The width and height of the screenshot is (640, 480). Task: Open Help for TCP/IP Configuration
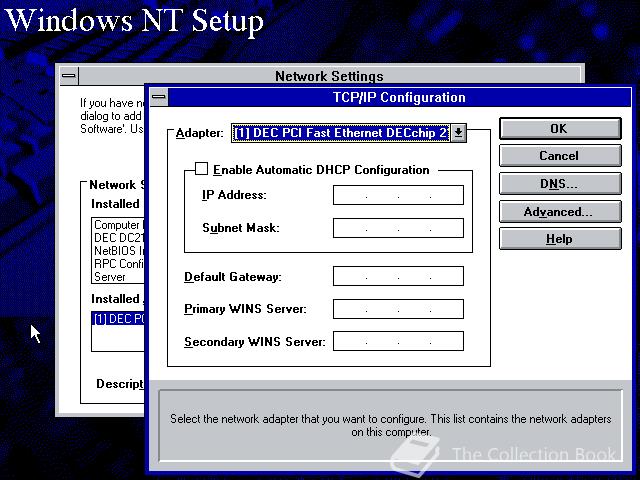tap(560, 239)
